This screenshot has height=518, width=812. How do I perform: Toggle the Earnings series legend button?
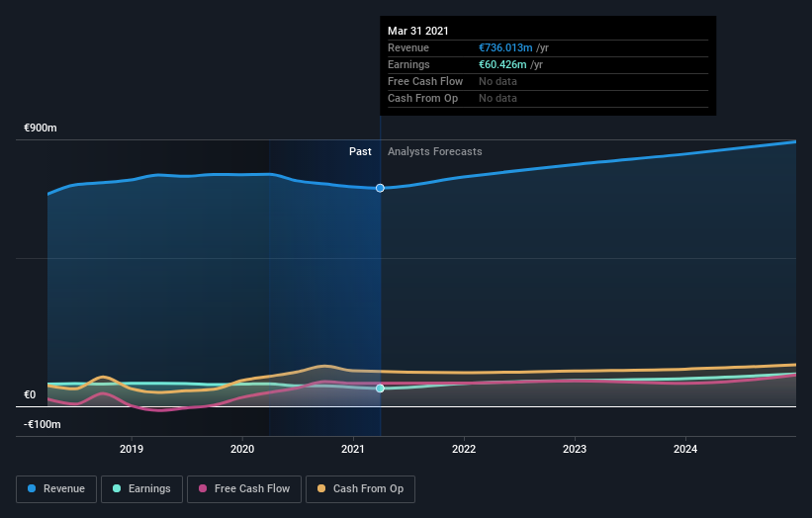click(x=141, y=489)
